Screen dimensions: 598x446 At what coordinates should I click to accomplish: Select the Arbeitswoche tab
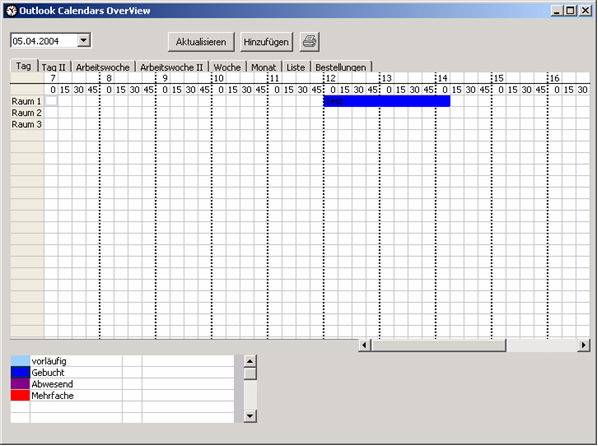coord(103,67)
